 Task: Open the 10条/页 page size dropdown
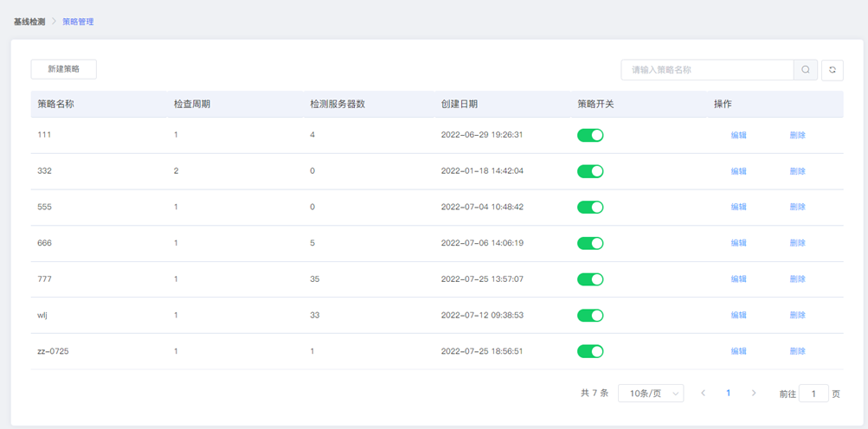(651, 393)
